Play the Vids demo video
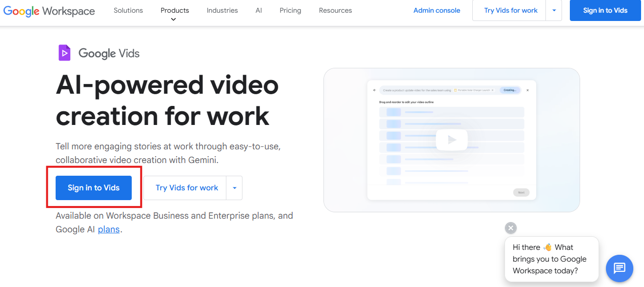The height and width of the screenshot is (287, 644). click(452, 140)
